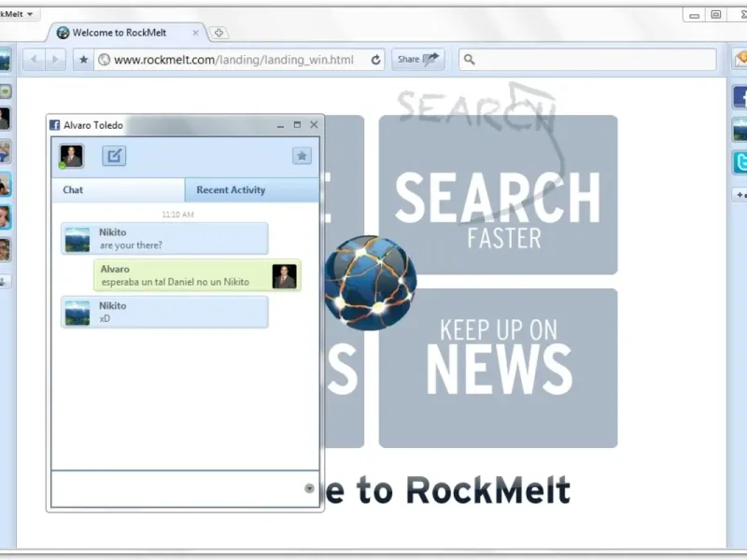Click Nikito's avatar beside 'are your there?'
747x560 pixels.
tap(78, 240)
